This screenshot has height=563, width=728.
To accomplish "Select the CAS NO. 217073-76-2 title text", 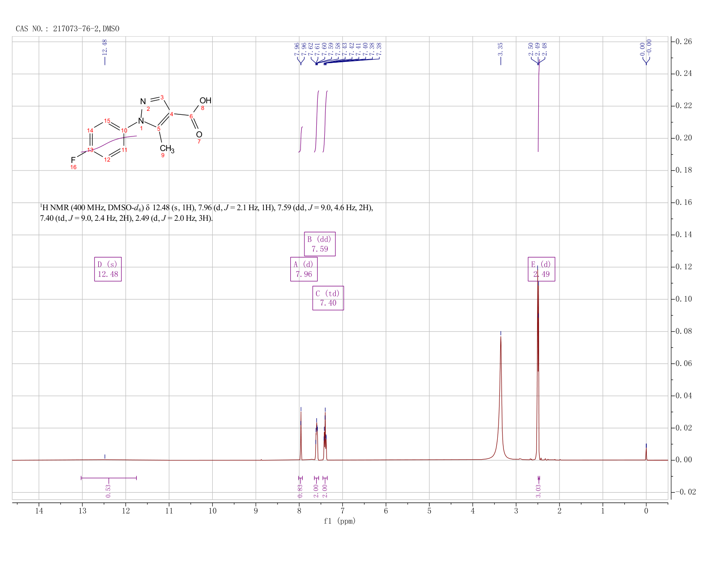I will click(x=68, y=29).
